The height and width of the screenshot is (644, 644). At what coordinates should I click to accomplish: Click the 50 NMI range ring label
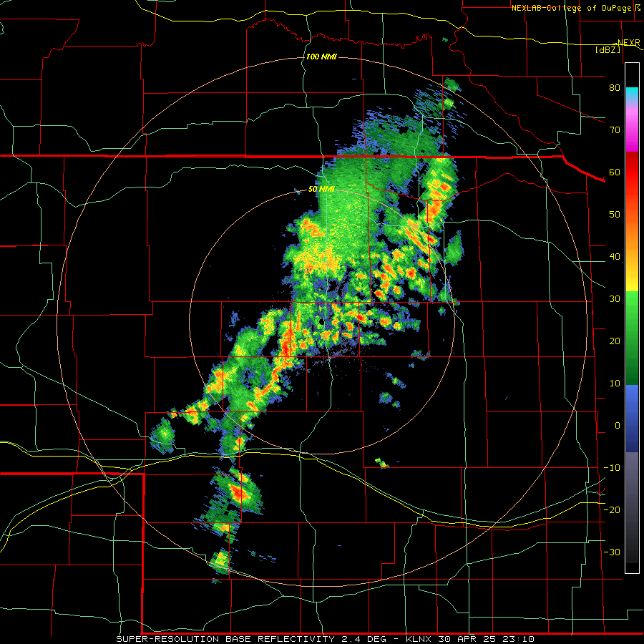pos(321,190)
